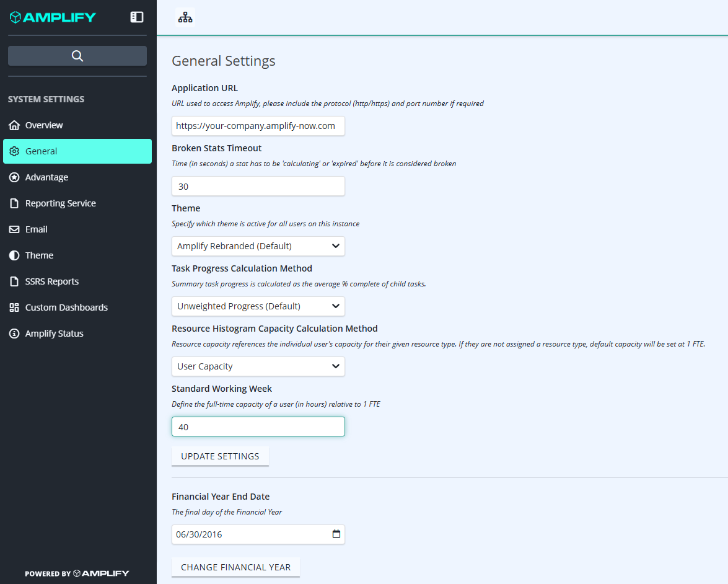This screenshot has height=584, width=728.
Task: Click the Standard Working Week field
Action: click(x=258, y=427)
